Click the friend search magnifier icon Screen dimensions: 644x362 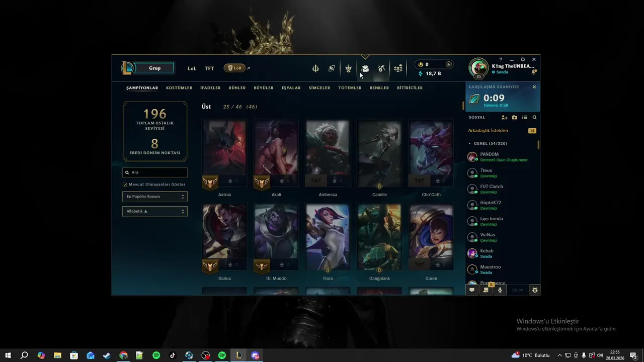point(534,117)
